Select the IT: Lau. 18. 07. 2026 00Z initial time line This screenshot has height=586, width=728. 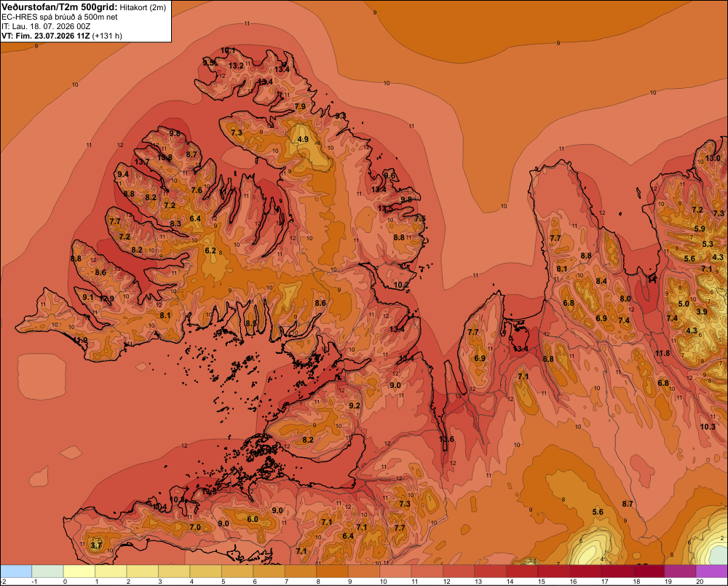tap(46, 26)
